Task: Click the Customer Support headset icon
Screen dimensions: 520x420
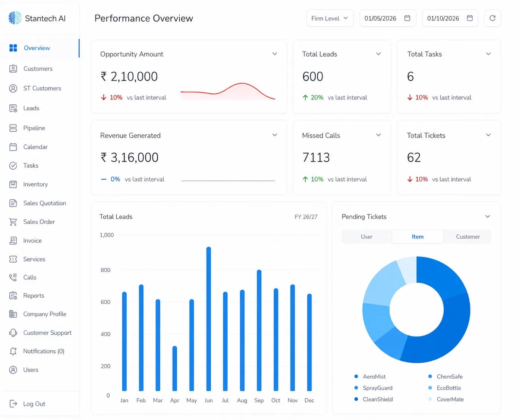Action: [x=13, y=333]
